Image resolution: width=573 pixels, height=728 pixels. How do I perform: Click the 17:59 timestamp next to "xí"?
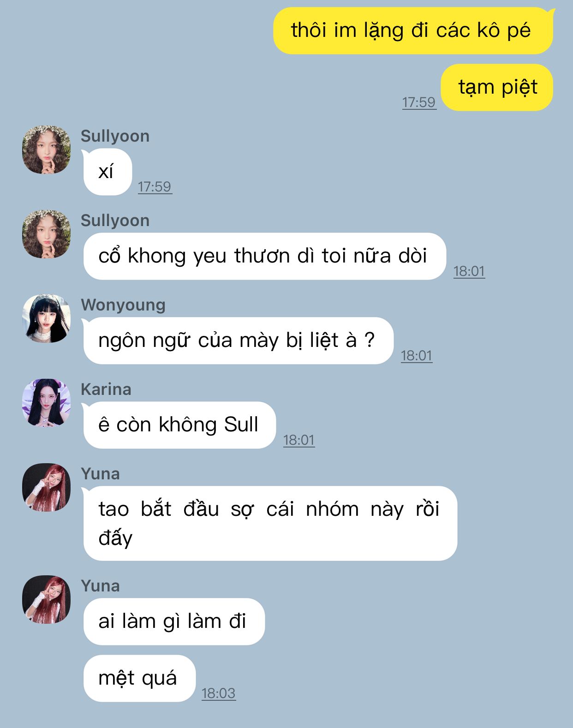(155, 186)
